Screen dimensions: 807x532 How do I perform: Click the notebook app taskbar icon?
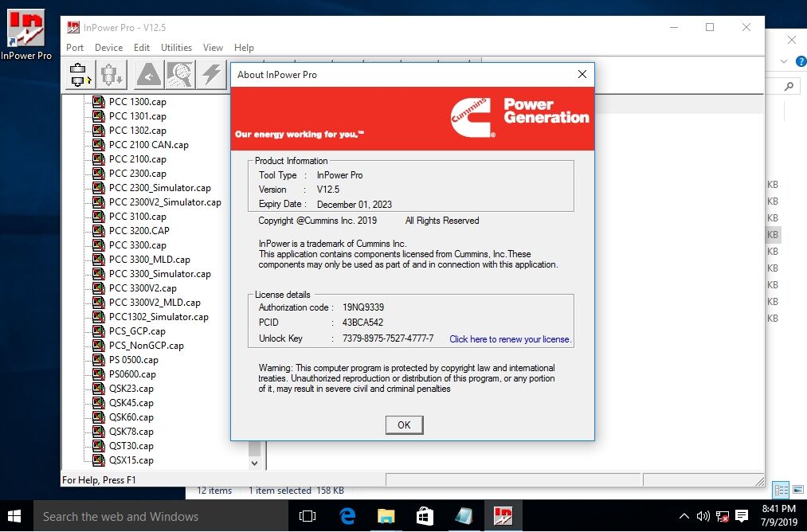(464, 516)
